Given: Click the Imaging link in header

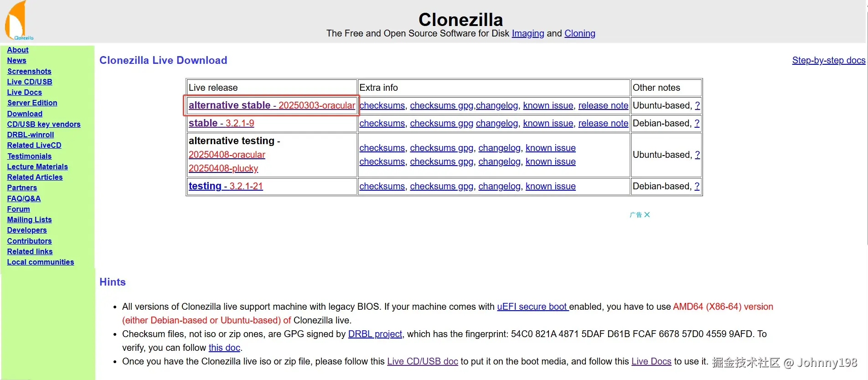Looking at the screenshot, I should 528,33.
